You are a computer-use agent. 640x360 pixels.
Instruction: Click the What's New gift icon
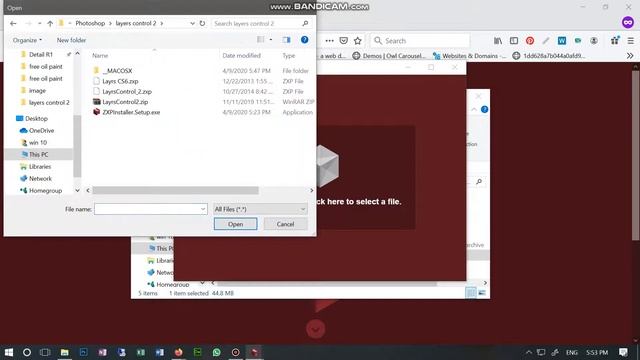click(615, 40)
